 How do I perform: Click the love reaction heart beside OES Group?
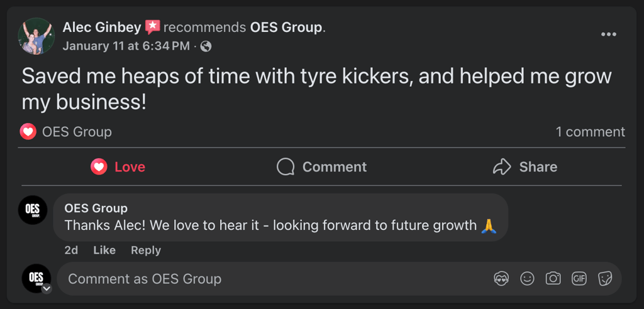[28, 132]
